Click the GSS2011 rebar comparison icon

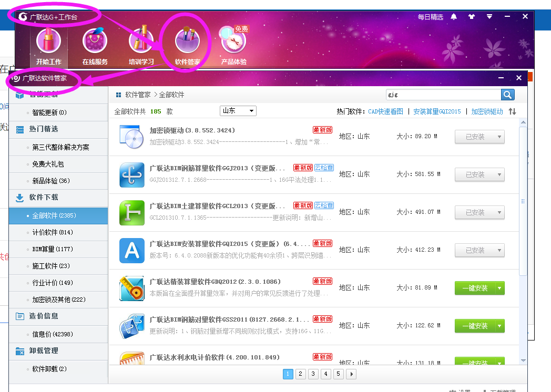132,326
